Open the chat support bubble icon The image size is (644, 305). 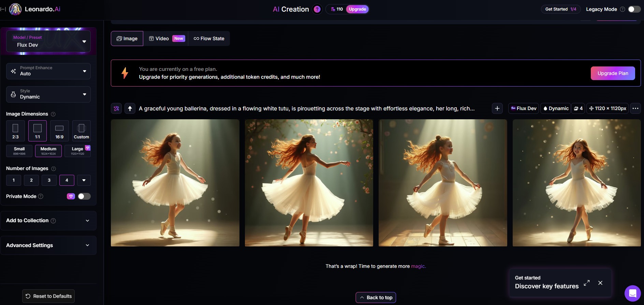click(632, 293)
